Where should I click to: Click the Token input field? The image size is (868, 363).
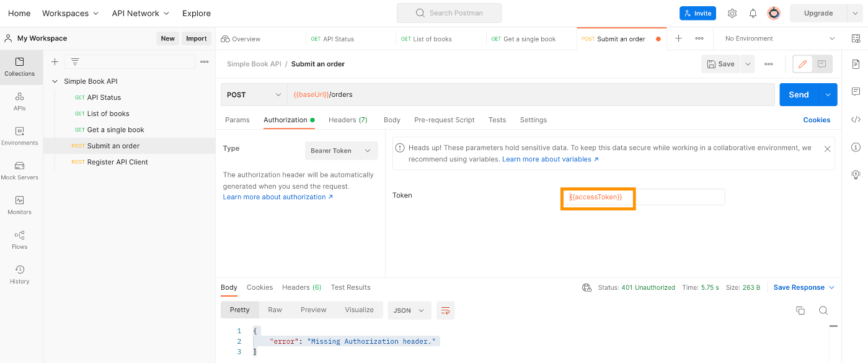pos(643,197)
